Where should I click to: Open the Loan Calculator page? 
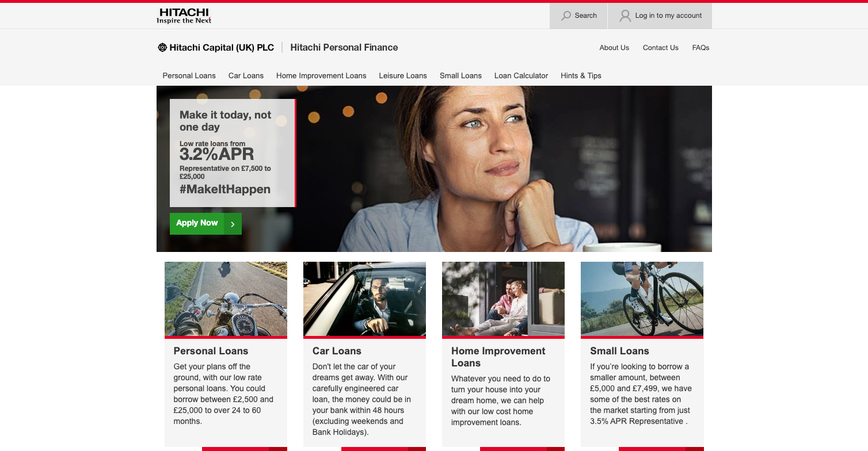pos(521,76)
